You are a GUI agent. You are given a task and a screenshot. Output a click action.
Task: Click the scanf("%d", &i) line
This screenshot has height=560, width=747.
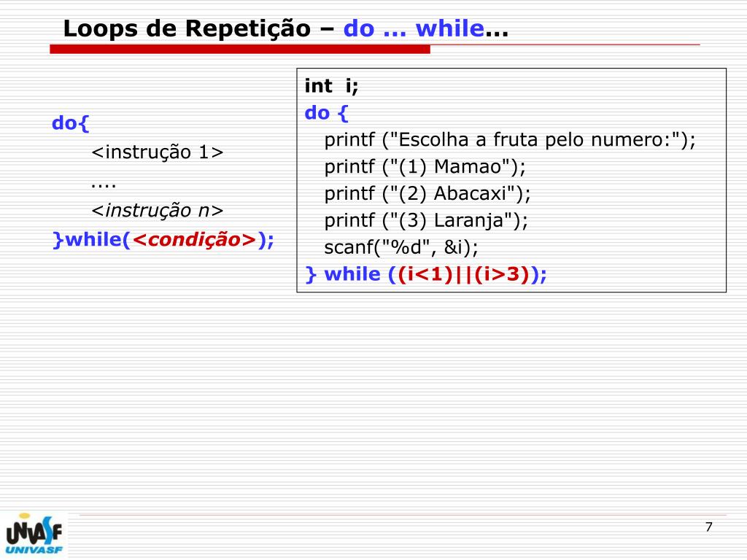coord(401,248)
